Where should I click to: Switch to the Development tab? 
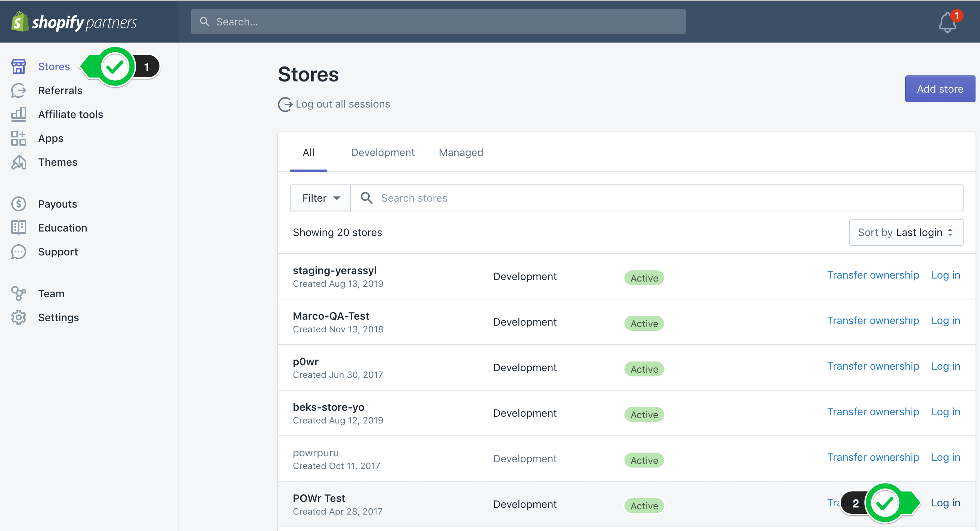tap(383, 152)
